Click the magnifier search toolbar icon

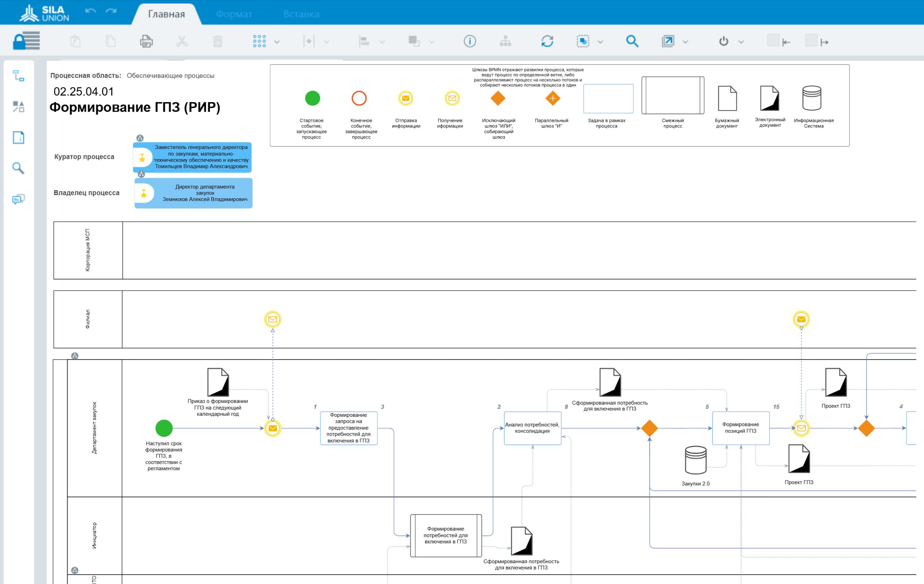[x=632, y=41]
